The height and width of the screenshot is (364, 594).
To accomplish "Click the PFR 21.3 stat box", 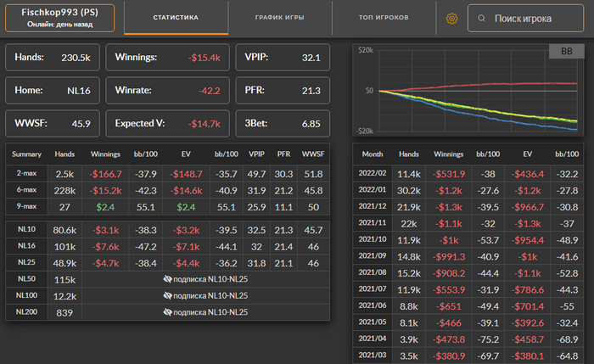I will point(283,90).
